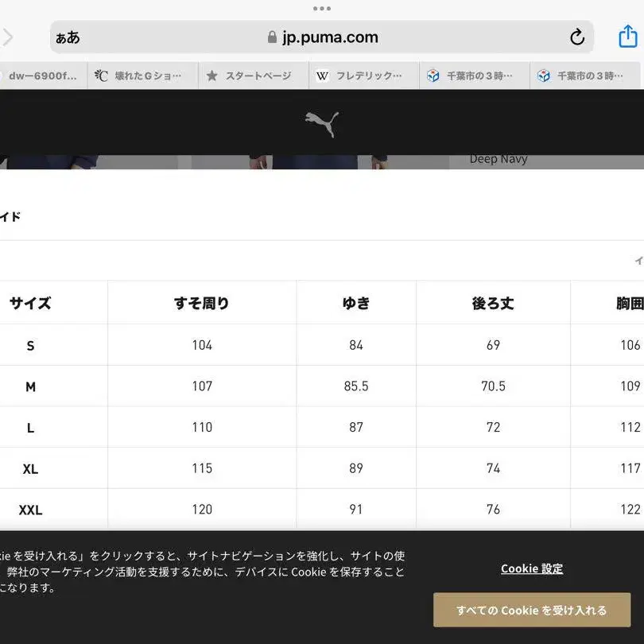This screenshot has width=644, height=644.
Task: Select the Deep Navy color label
Action: pos(499,159)
